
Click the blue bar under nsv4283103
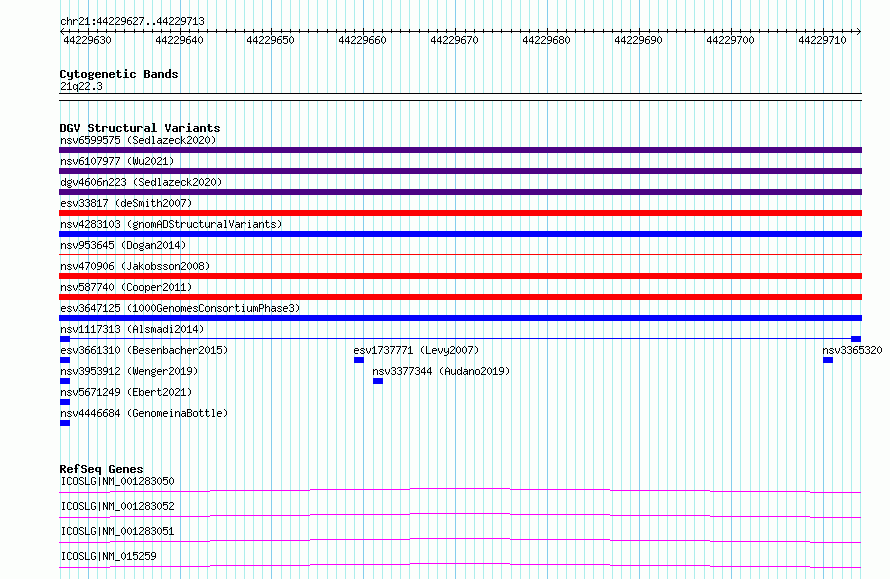pos(460,234)
